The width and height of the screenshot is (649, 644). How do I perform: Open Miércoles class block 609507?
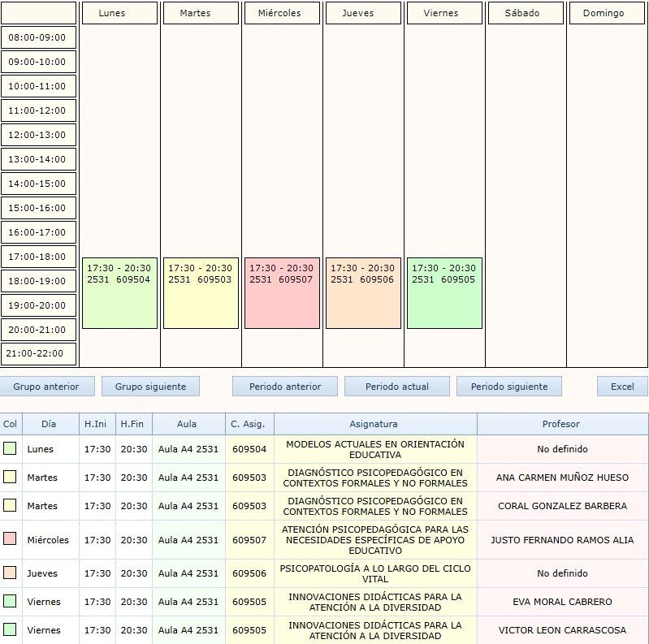282,293
